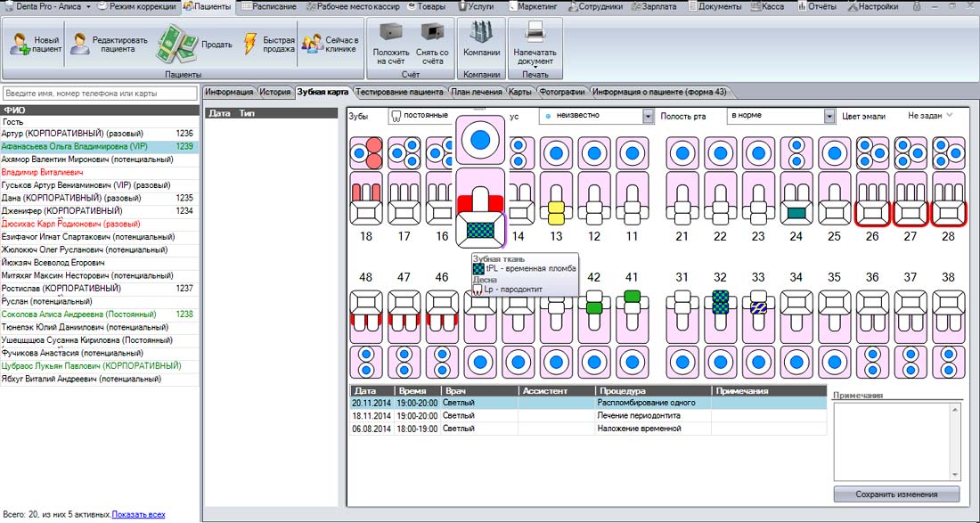Open the Edit patient tool
Viewport: 980px width, 523px height.
(79, 45)
